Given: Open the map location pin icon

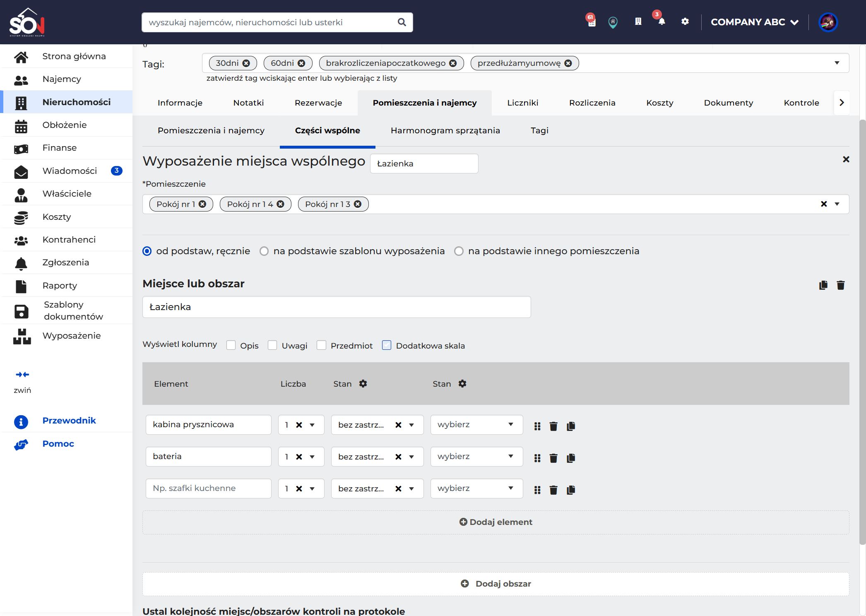Looking at the screenshot, I should (x=613, y=22).
